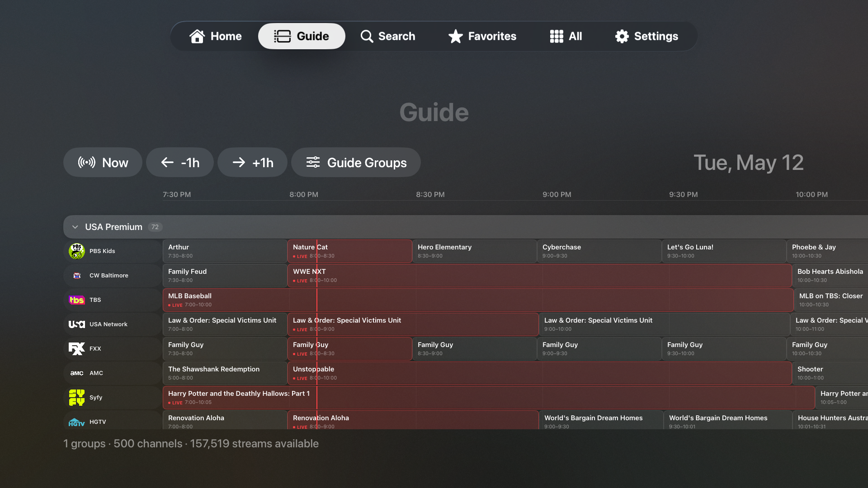Go to the Favorites tab
Image resolution: width=868 pixels, height=488 pixels.
(482, 36)
